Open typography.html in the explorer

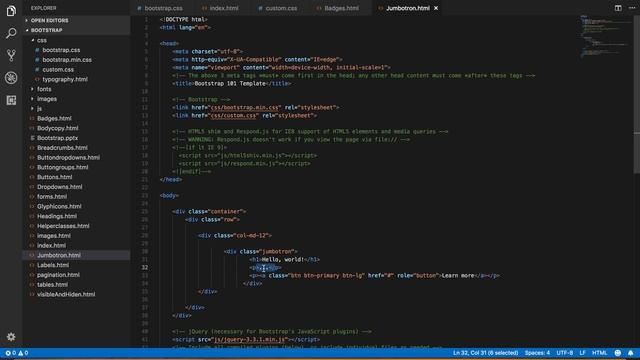65,79
